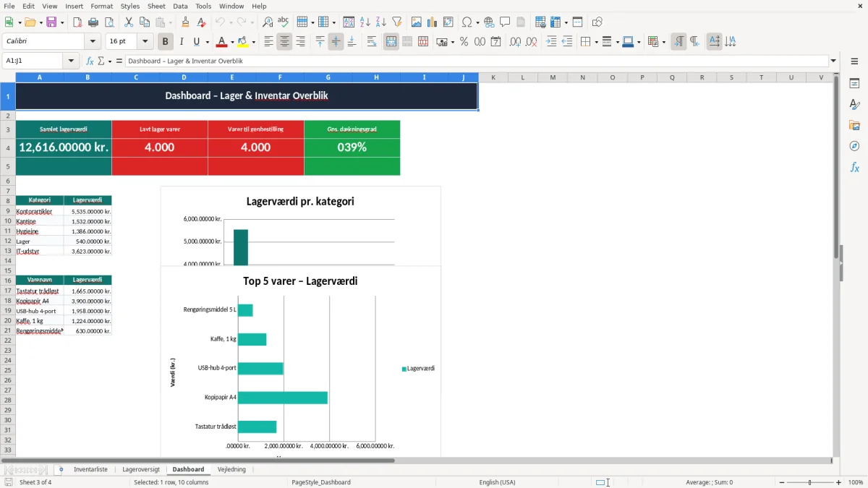Screen dimensions: 868x488
Task: Open the font name dropdown
Action: (92, 42)
